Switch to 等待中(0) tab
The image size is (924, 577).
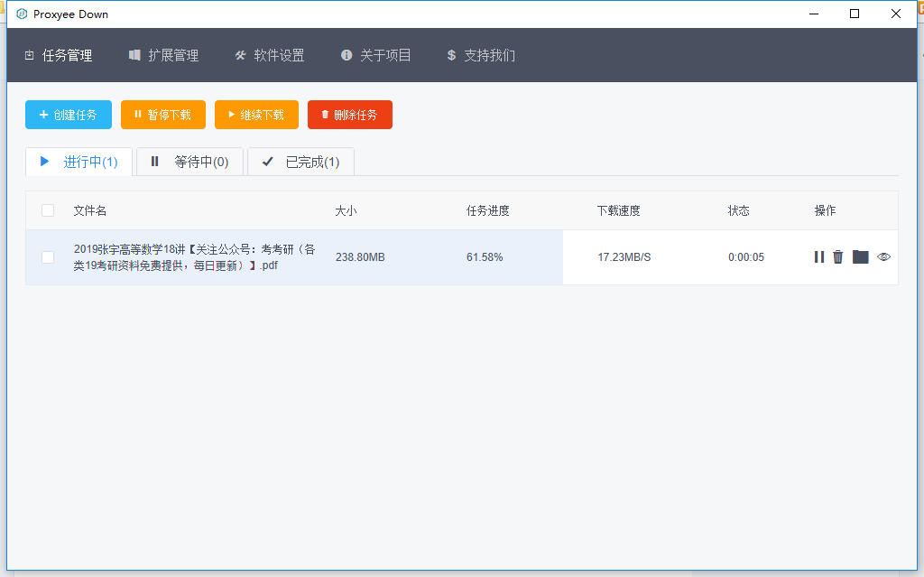190,162
